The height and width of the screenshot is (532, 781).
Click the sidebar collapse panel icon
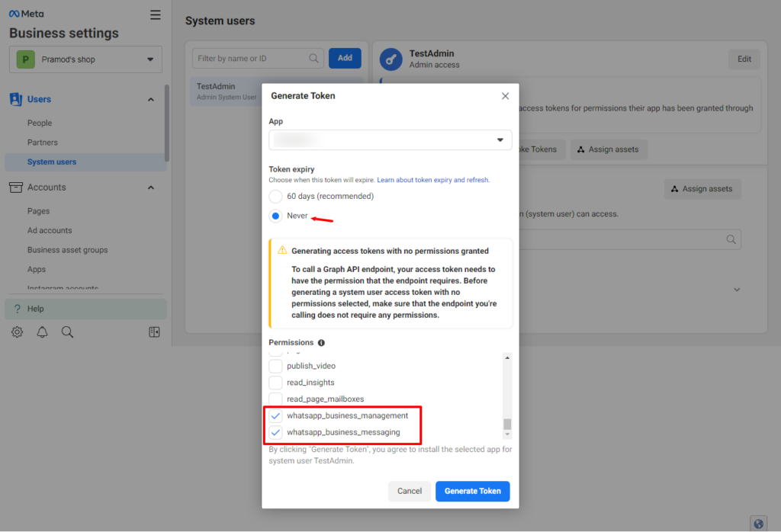point(154,332)
